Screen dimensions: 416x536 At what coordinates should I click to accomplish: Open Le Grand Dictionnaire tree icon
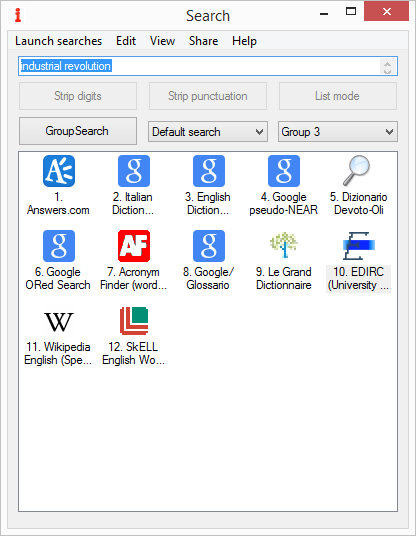pyautogui.click(x=284, y=245)
